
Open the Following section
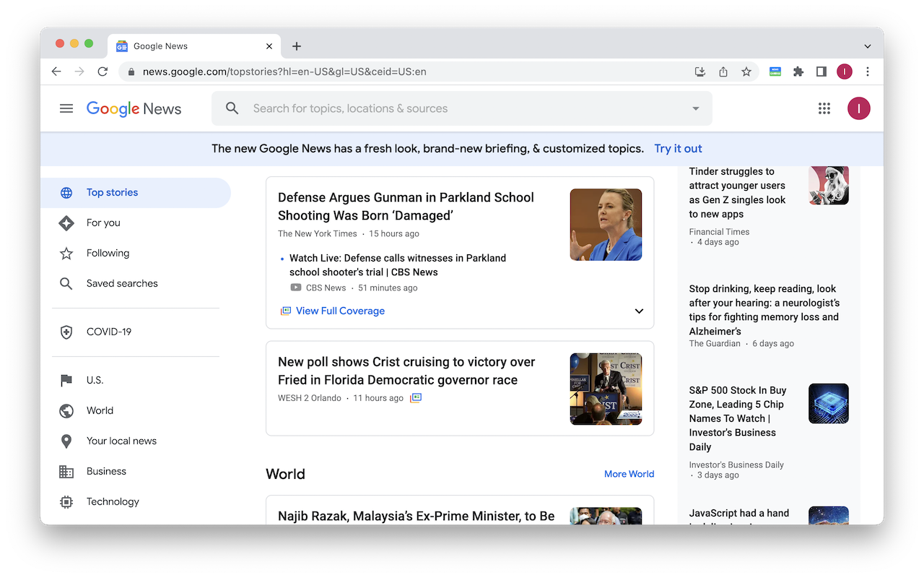tap(136, 253)
